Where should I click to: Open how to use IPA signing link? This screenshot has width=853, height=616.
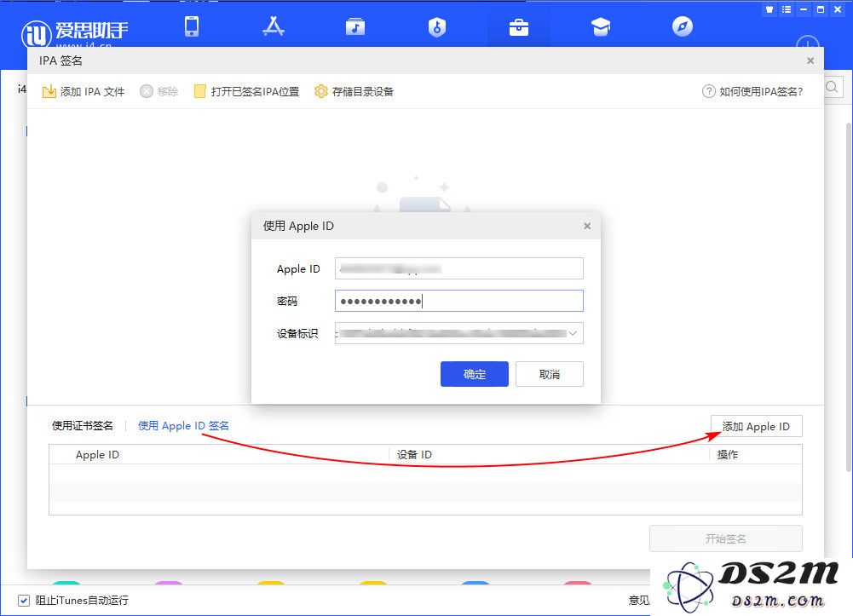pyautogui.click(x=761, y=91)
